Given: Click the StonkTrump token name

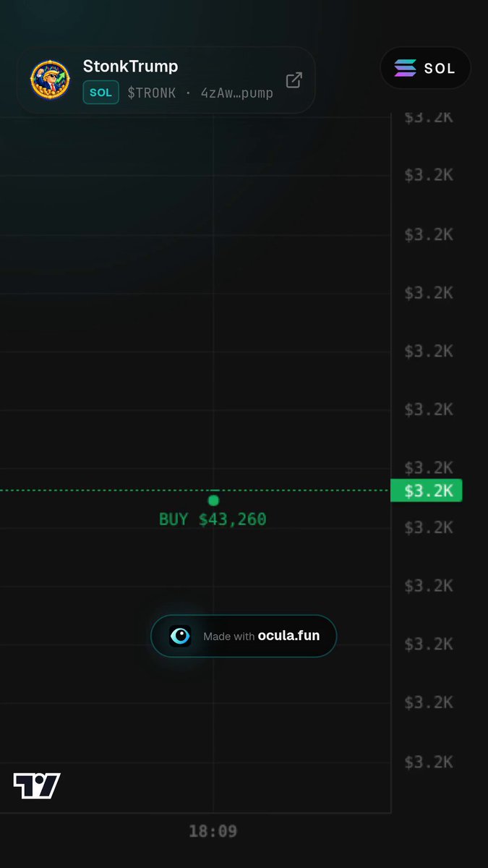Looking at the screenshot, I should coord(130,66).
